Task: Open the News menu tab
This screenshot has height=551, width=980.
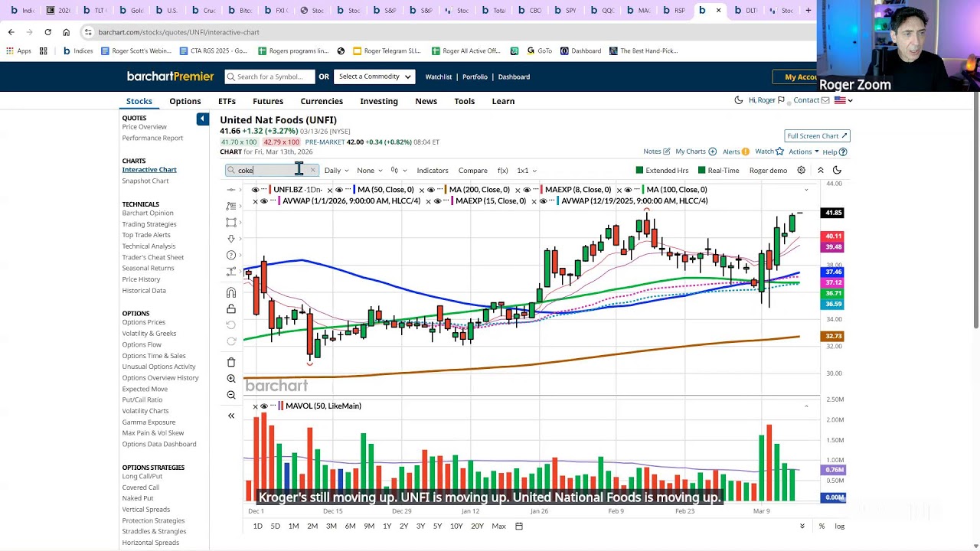Action: [426, 101]
